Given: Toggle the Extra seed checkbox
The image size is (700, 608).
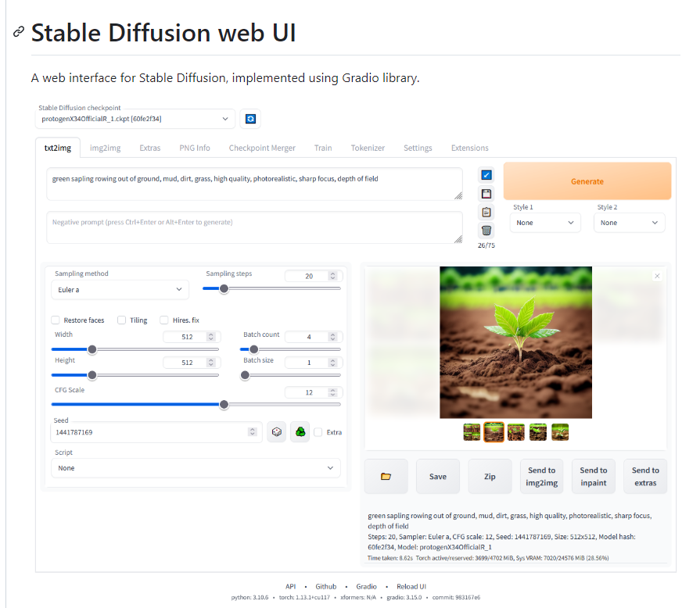Looking at the screenshot, I should 318,432.
